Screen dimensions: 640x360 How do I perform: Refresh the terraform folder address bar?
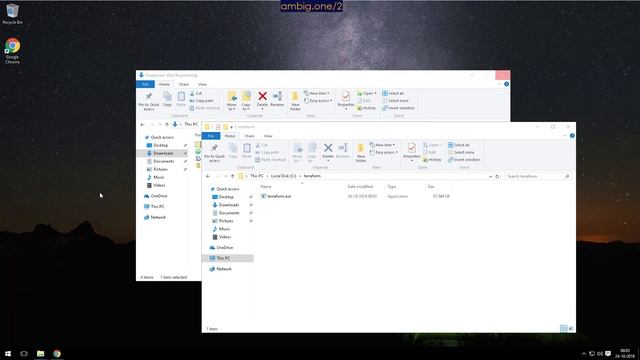click(497, 176)
